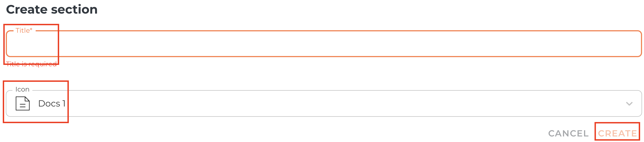Image resolution: width=644 pixels, height=142 pixels.
Task: Click the red validation text under Title
Action: point(32,64)
